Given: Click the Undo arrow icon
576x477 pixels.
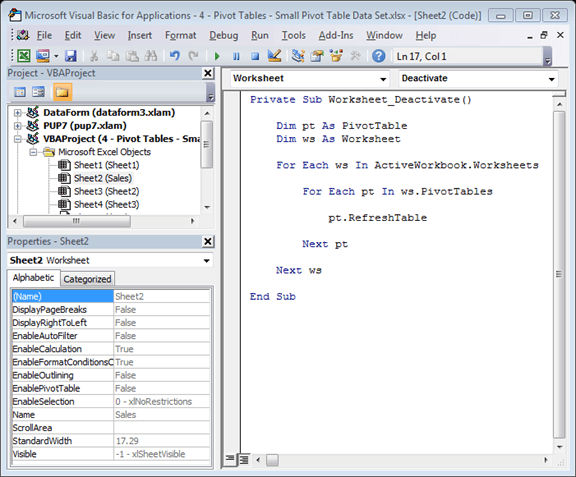Looking at the screenshot, I should [x=174, y=56].
